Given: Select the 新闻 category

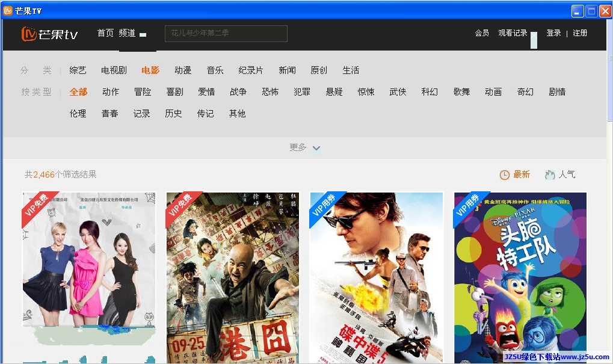Looking at the screenshot, I should (x=287, y=70).
